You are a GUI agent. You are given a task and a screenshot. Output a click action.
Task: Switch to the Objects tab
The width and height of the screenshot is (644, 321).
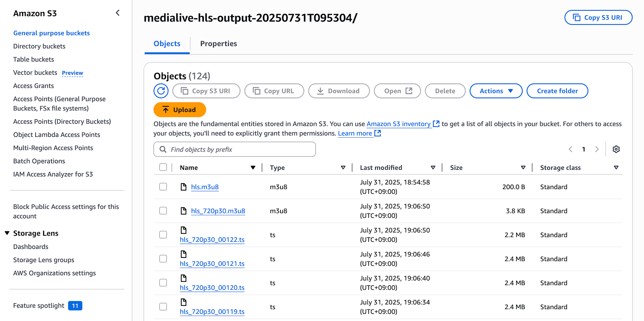[167, 43]
